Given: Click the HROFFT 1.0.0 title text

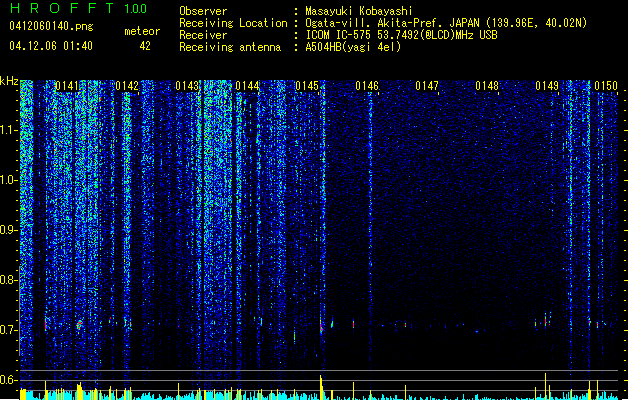Looking at the screenshot, I should point(78,8).
